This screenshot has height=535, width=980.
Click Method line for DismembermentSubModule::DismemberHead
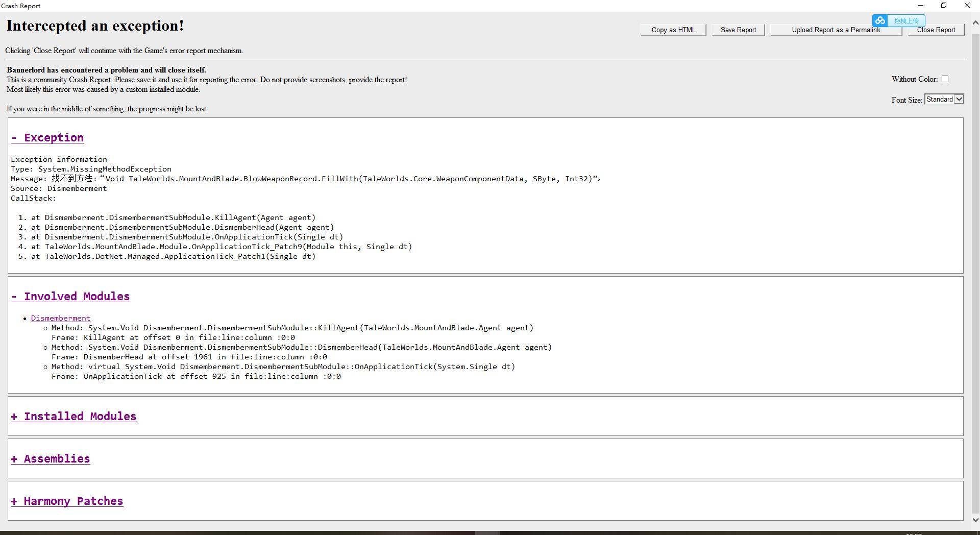(x=302, y=347)
